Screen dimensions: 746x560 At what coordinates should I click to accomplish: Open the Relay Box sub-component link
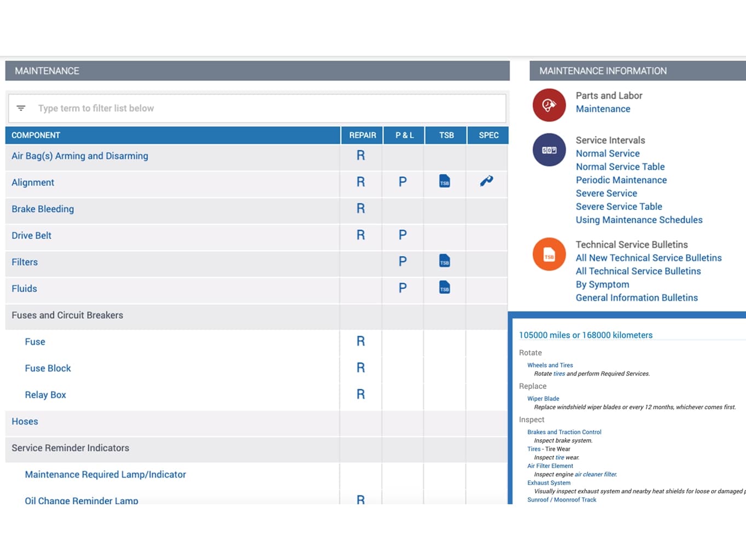pyautogui.click(x=45, y=395)
